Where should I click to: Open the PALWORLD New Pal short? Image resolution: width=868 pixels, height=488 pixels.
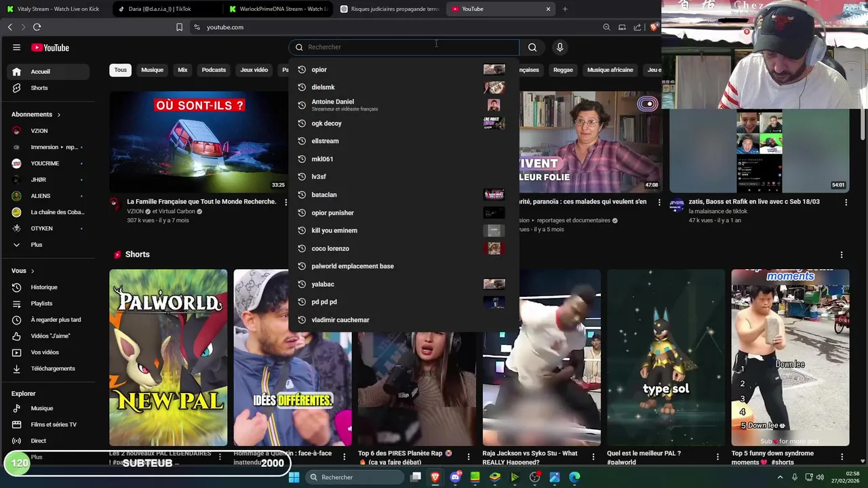tap(168, 357)
